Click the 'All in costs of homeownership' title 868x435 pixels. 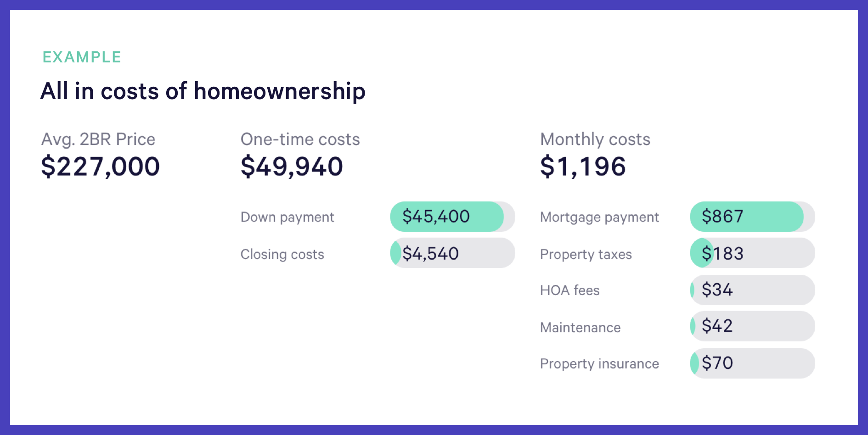coord(203,91)
